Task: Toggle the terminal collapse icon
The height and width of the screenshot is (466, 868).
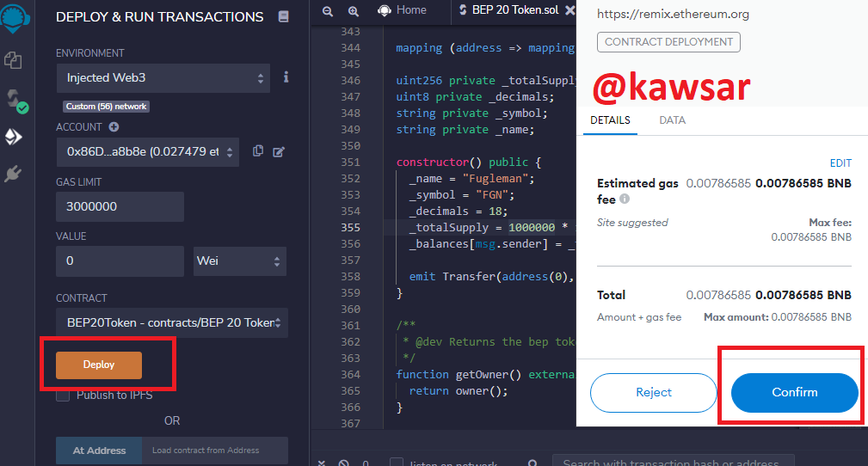Action: [x=322, y=463]
